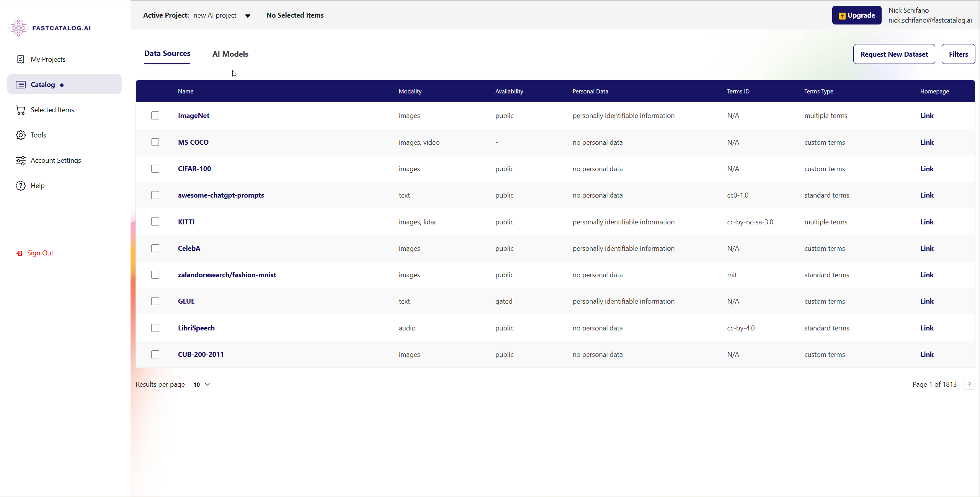This screenshot has width=980, height=497.
Task: Click the Modality column header
Action: 410,91
